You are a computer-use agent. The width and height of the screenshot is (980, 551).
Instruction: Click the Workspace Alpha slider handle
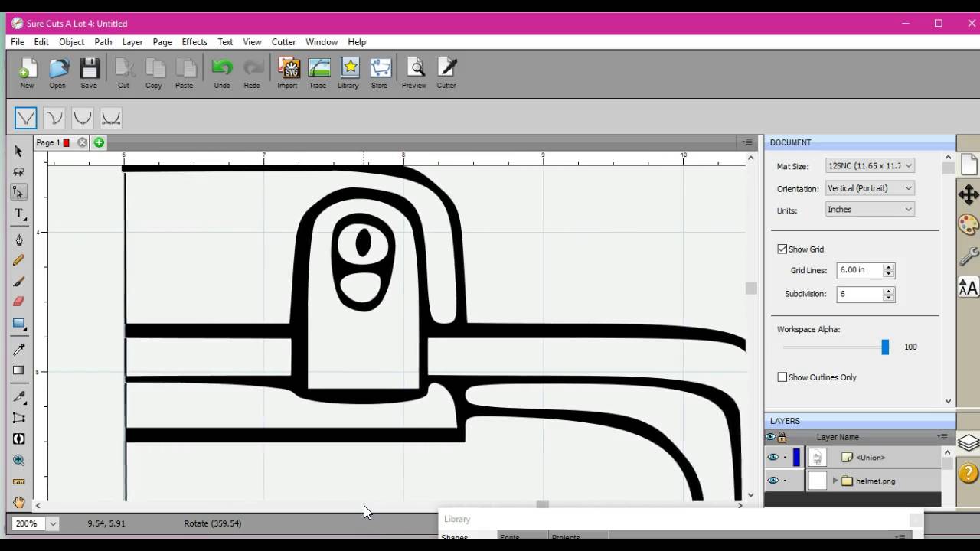[x=885, y=347]
